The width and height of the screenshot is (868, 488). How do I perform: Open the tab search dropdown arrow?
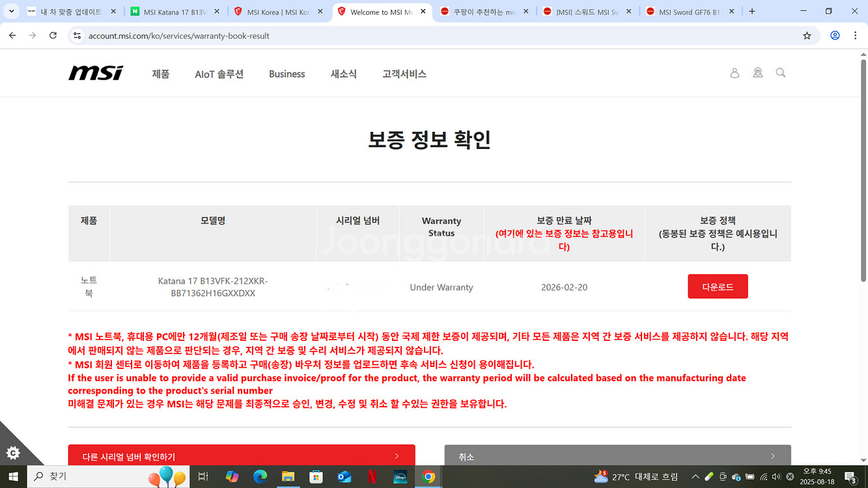(x=11, y=12)
